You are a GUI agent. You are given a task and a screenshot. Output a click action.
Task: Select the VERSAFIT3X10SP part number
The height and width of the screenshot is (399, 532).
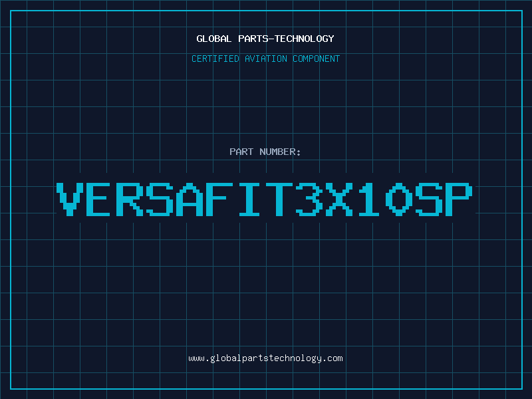[264, 199]
